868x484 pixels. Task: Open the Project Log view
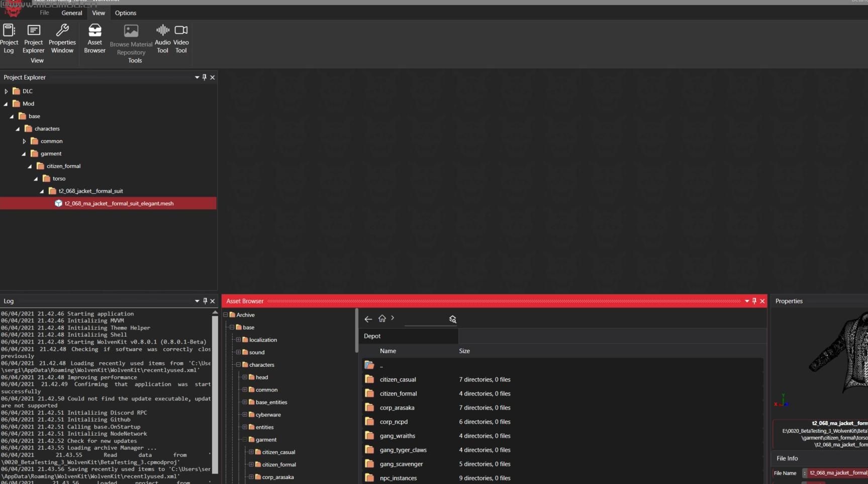pos(9,38)
